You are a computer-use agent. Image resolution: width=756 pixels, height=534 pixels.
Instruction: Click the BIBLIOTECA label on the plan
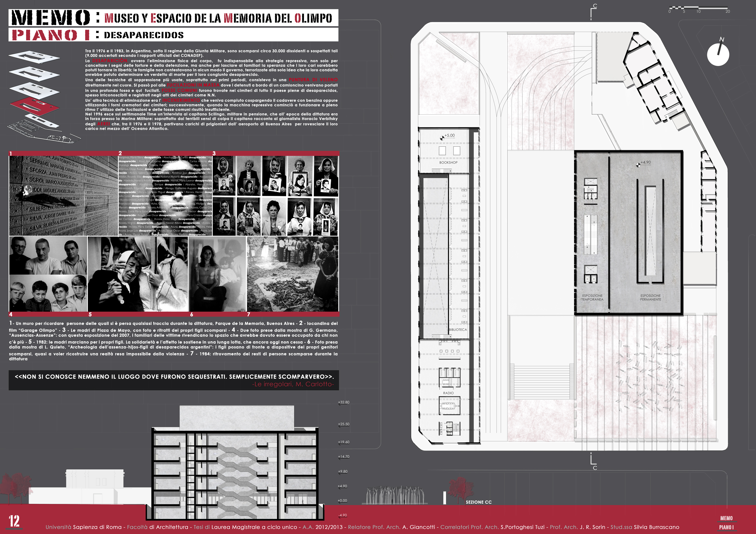coord(458,330)
